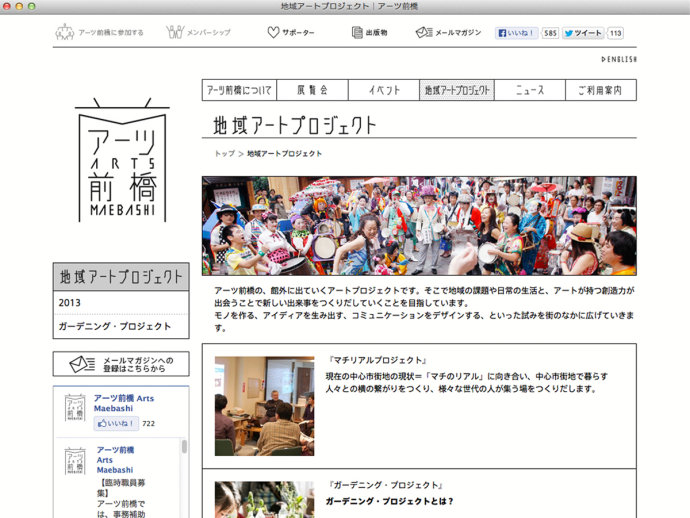Click the 【臨時職員募集】 post text

coord(121,488)
